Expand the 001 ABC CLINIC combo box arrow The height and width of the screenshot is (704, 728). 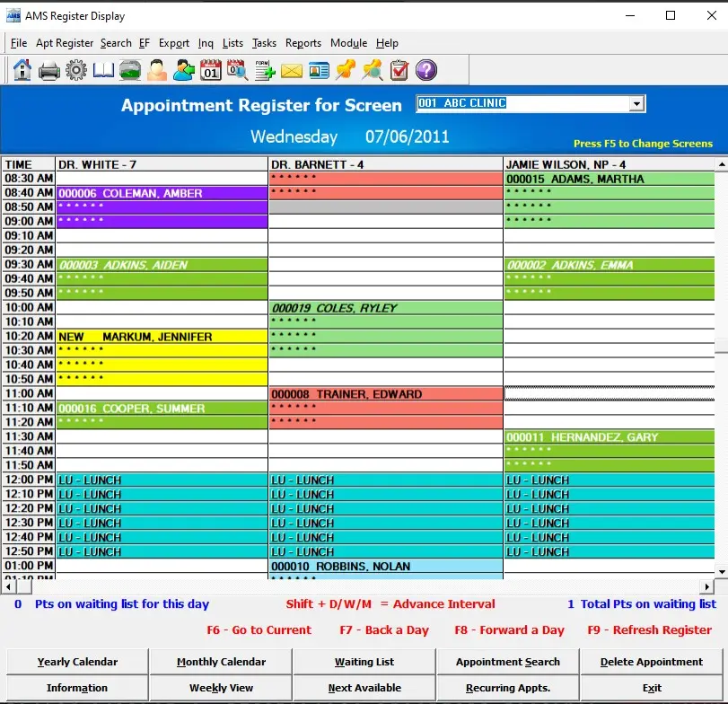pos(636,103)
